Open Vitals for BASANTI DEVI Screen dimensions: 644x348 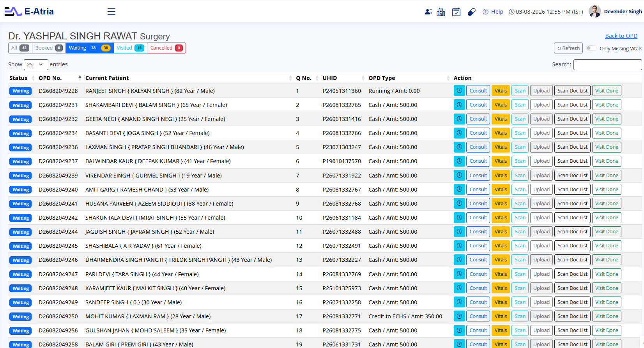coord(501,133)
